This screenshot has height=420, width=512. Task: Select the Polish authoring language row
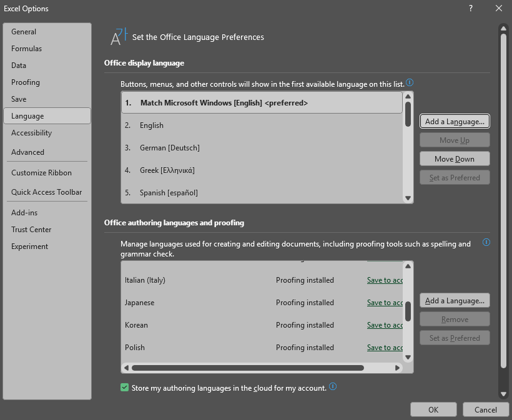[262, 347]
